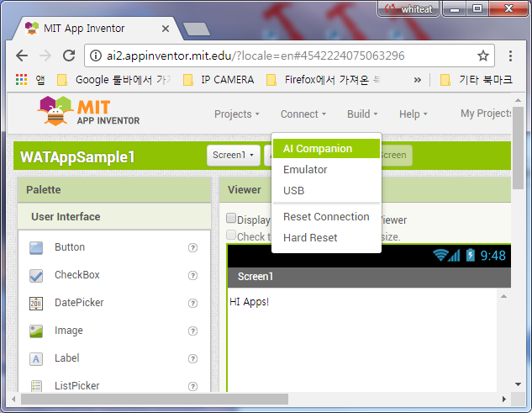Click the whiteat profile button in title bar
532x413 pixels.
[408, 8]
